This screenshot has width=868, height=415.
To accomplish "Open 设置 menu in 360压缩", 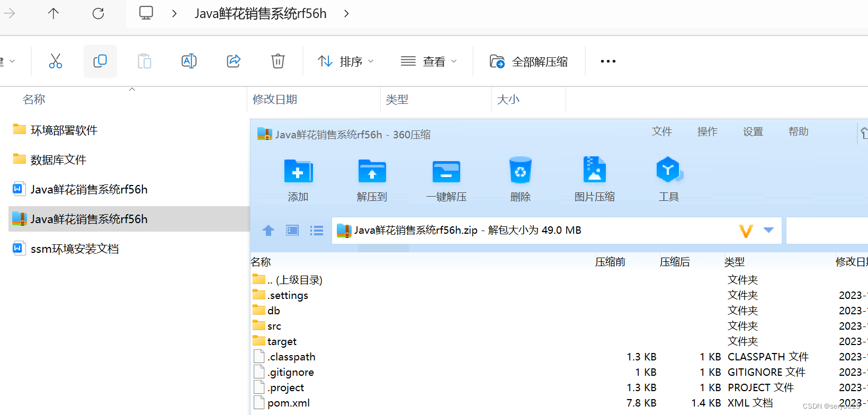I will 753,131.
